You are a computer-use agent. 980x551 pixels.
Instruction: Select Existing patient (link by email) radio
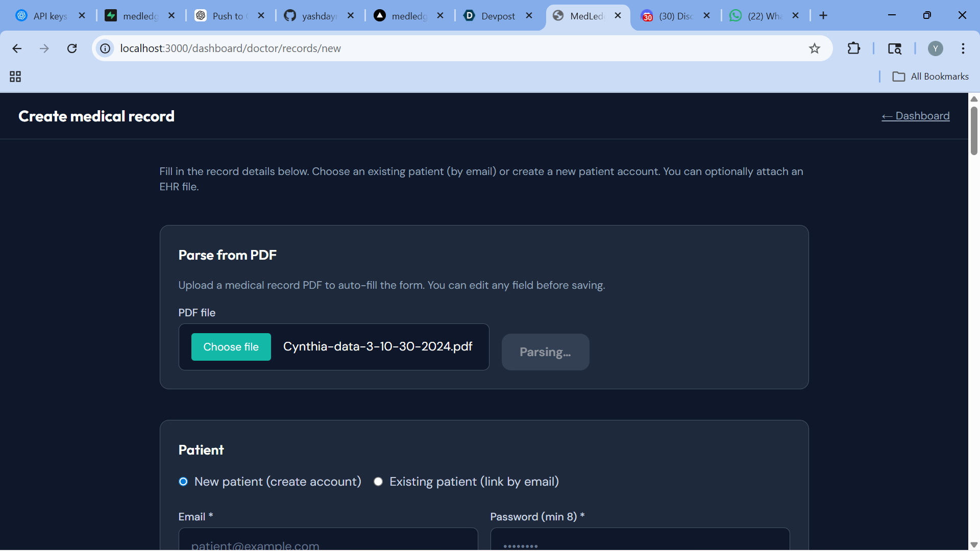378,482
